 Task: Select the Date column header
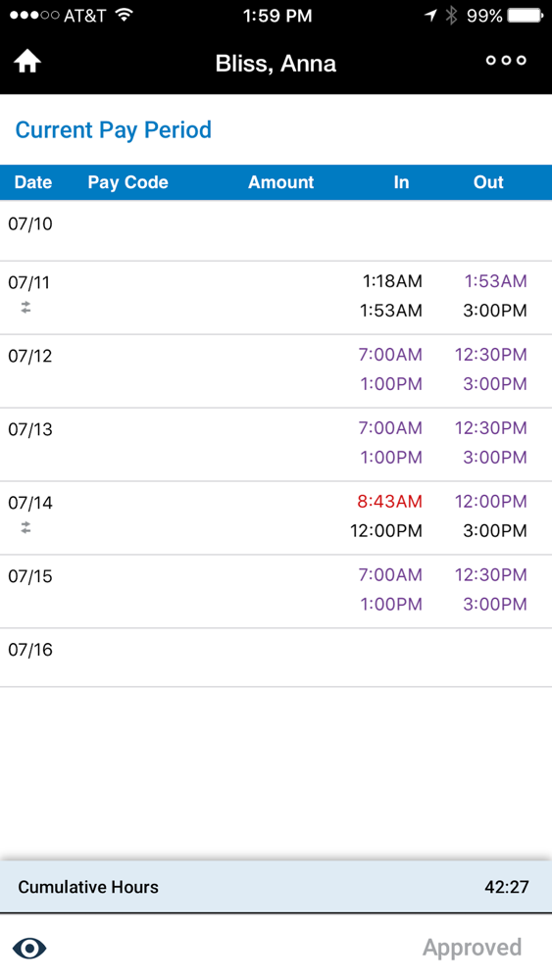point(33,182)
